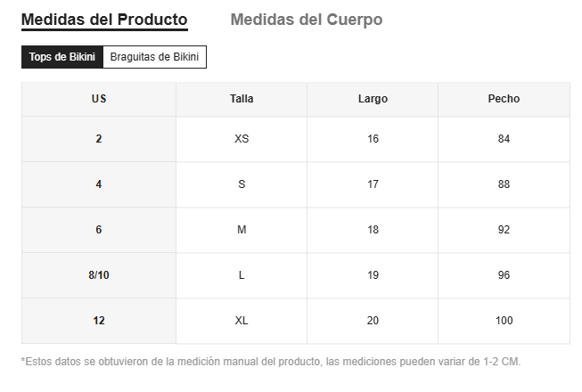Click the manual measurement disclaimer note
The image size is (582, 392).
click(x=270, y=362)
